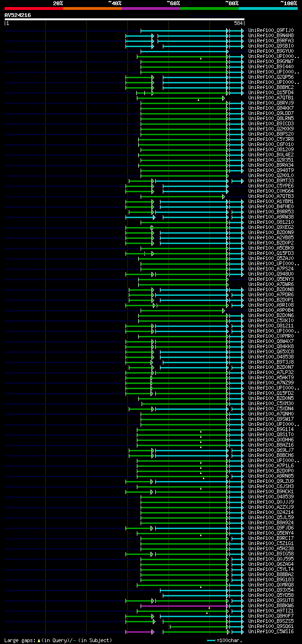Open the UniRef100_B8BMC2 entry
Screen dimensions: 302x644
coord(270,87)
